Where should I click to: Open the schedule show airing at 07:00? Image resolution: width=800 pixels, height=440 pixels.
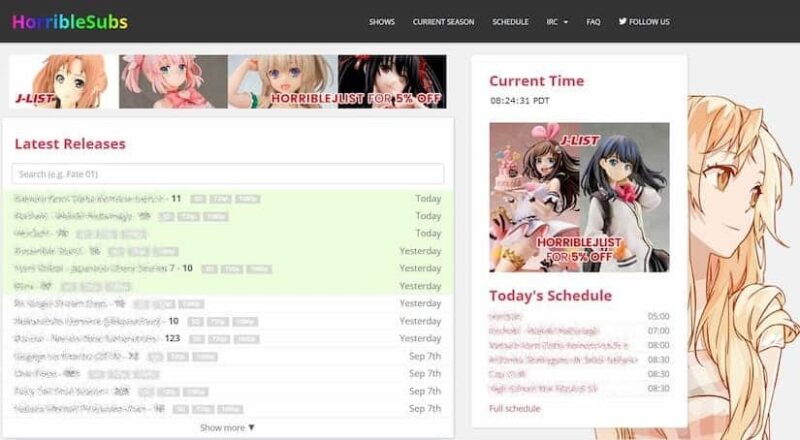click(x=544, y=331)
